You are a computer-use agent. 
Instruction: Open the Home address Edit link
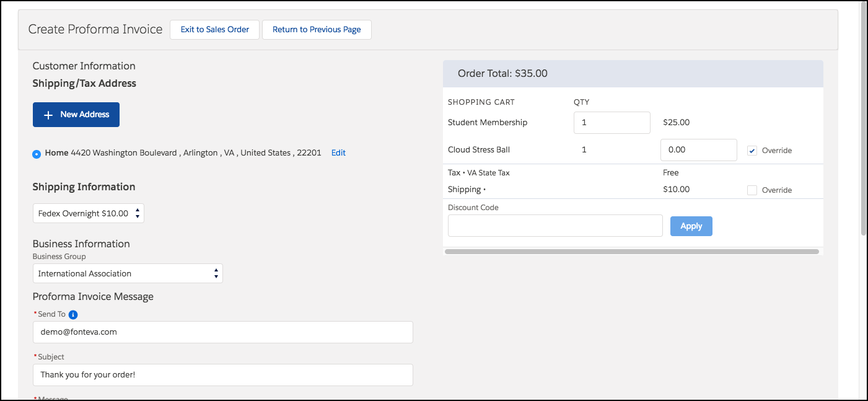pos(338,152)
